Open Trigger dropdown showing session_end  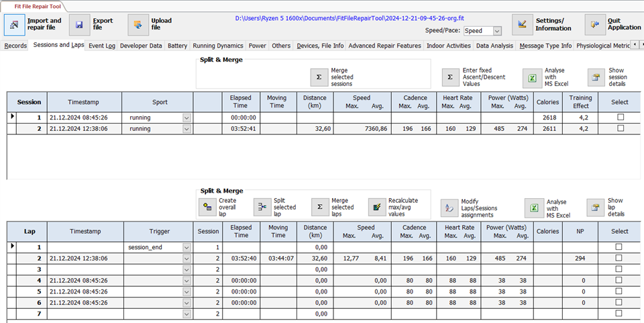click(x=185, y=248)
